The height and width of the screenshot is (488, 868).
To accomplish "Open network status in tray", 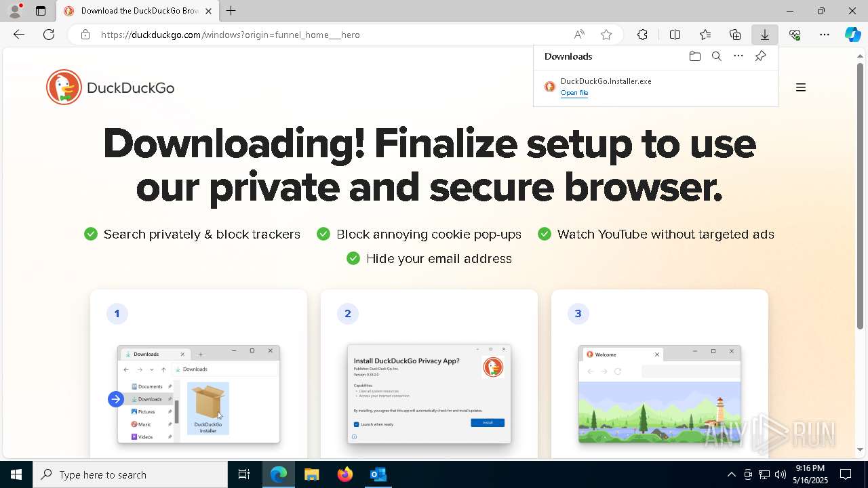I will tap(764, 474).
